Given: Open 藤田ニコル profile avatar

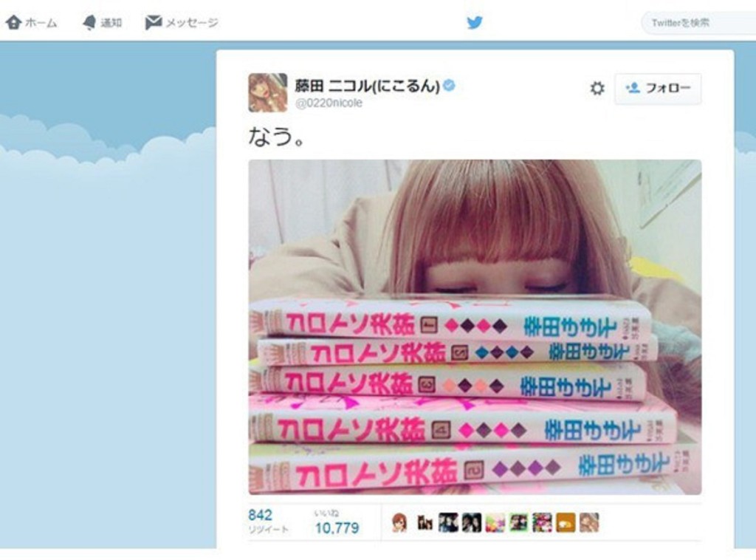Looking at the screenshot, I should click(267, 92).
